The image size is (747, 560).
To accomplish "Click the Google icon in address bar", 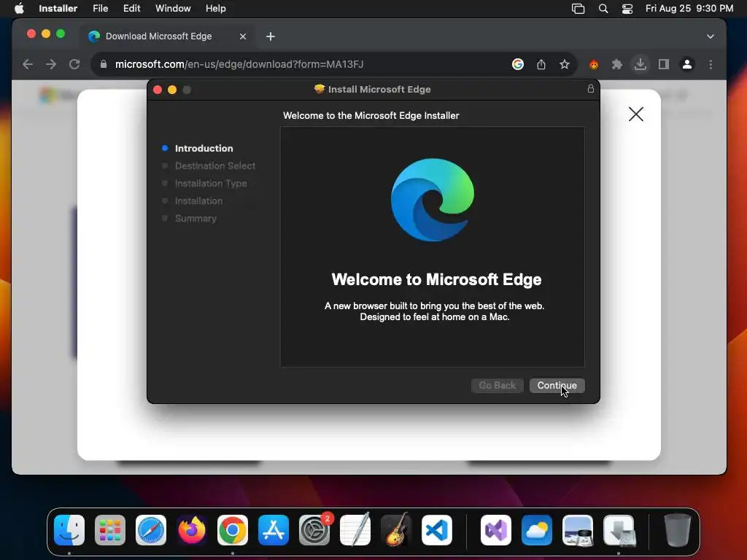I will [518, 64].
